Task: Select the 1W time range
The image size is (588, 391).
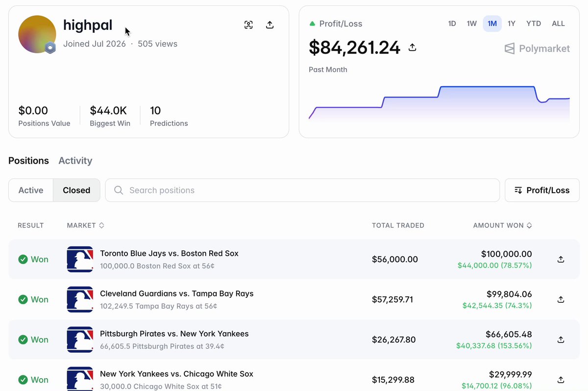Action: point(471,24)
